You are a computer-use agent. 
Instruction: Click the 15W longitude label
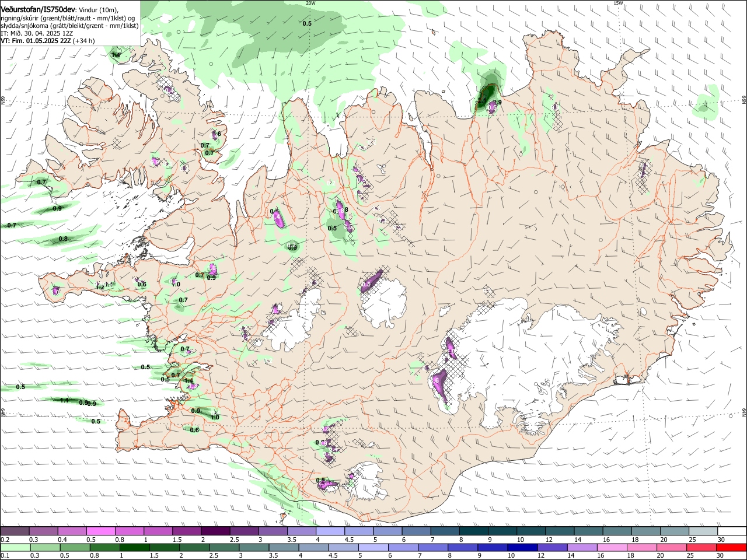coord(618,3)
